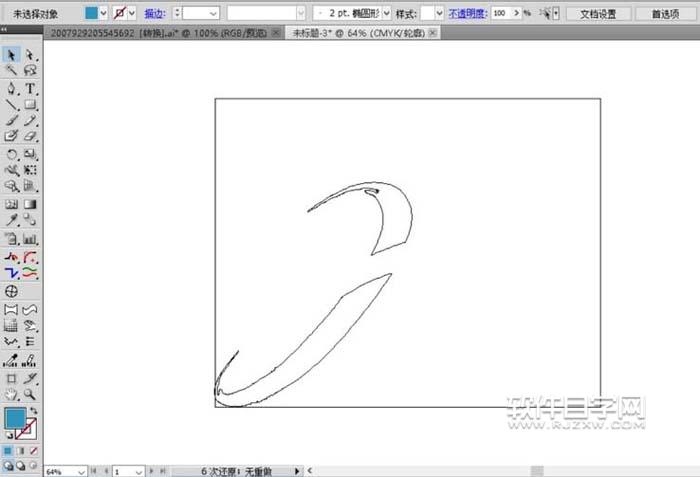Choose the Blob Brush tool
This screenshot has width=700, height=477.
point(11,136)
